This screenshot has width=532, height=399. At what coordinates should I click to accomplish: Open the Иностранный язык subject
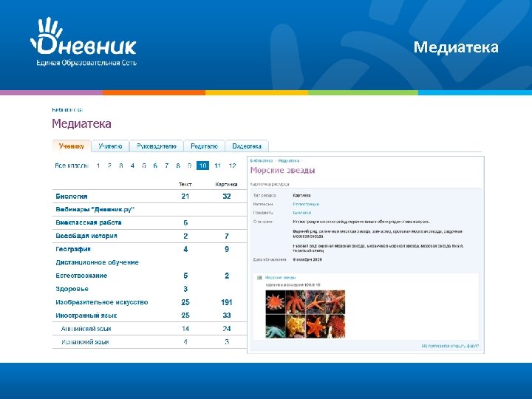point(86,316)
